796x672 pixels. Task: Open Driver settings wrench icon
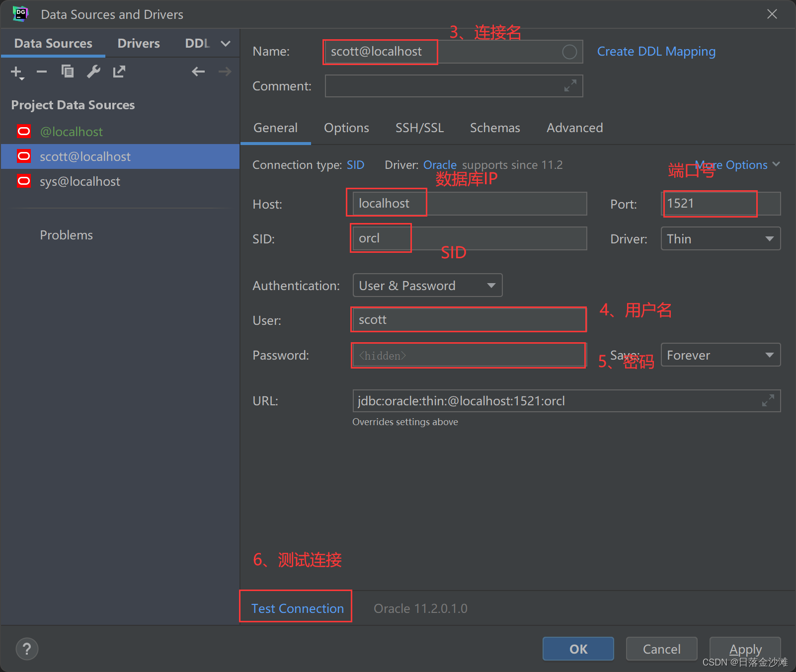pyautogui.click(x=93, y=72)
